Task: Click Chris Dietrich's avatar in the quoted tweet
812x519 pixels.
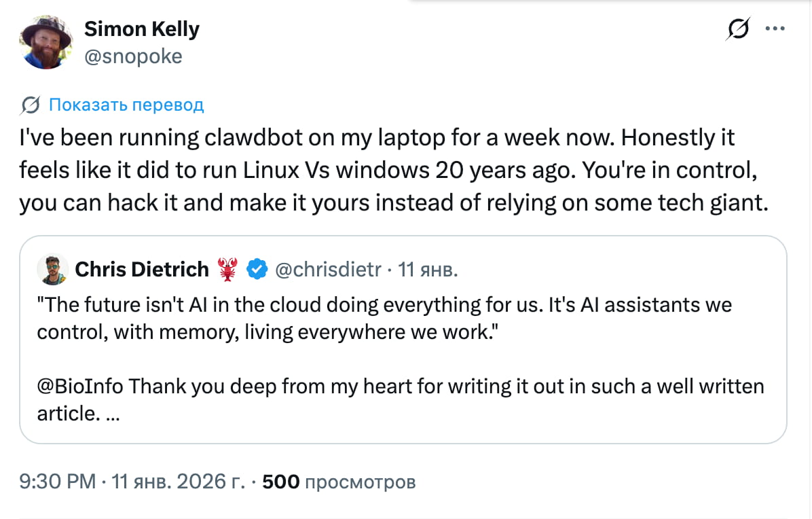Action: click(x=53, y=269)
